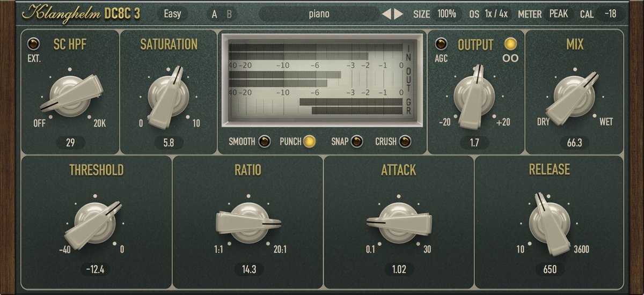Screen dimensions: 644x295
Task: Click the threshold value -12.4
Action: pos(96,269)
